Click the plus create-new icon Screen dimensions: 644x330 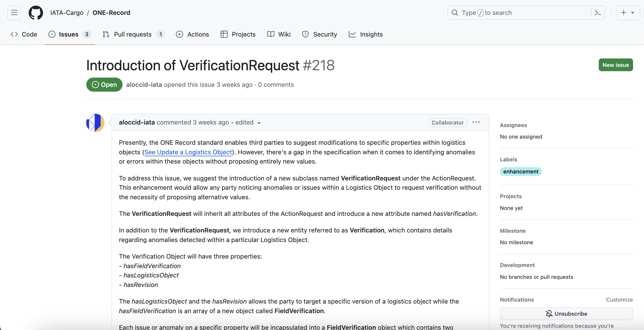(x=623, y=13)
